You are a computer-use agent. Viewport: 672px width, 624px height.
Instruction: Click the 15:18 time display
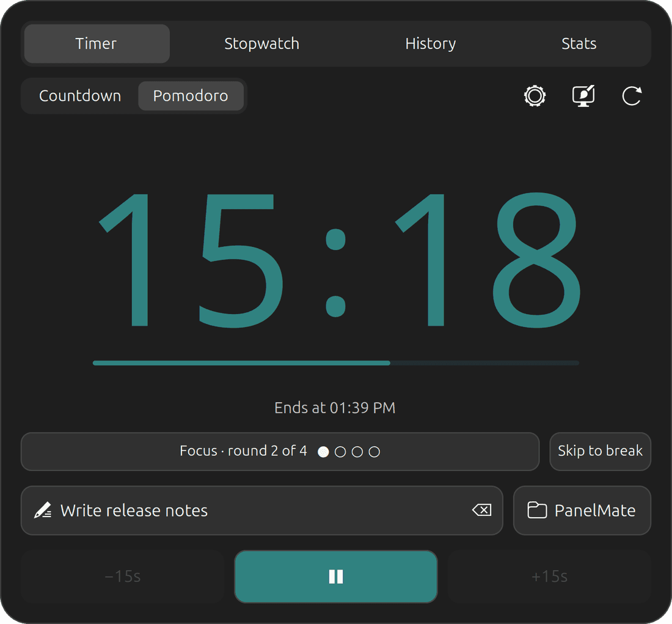[x=338, y=260]
